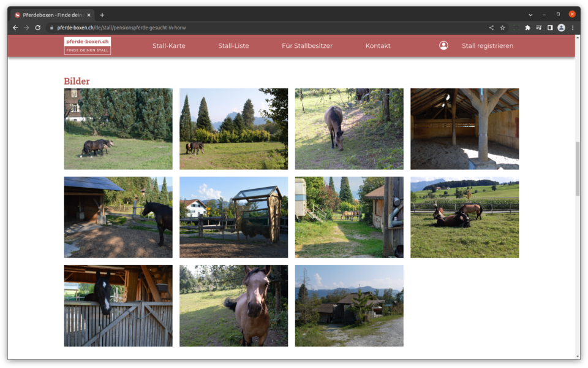Open Stall-Karte menu item
Screen dimensions: 588x368
169,46
